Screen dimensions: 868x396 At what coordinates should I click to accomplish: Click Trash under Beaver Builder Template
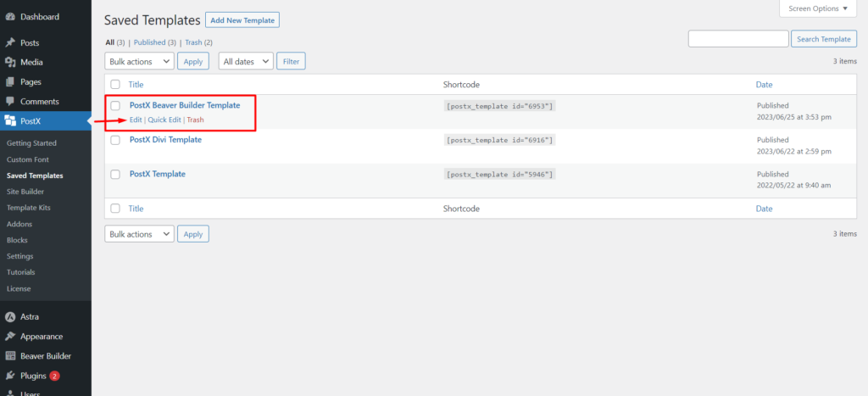(x=196, y=120)
